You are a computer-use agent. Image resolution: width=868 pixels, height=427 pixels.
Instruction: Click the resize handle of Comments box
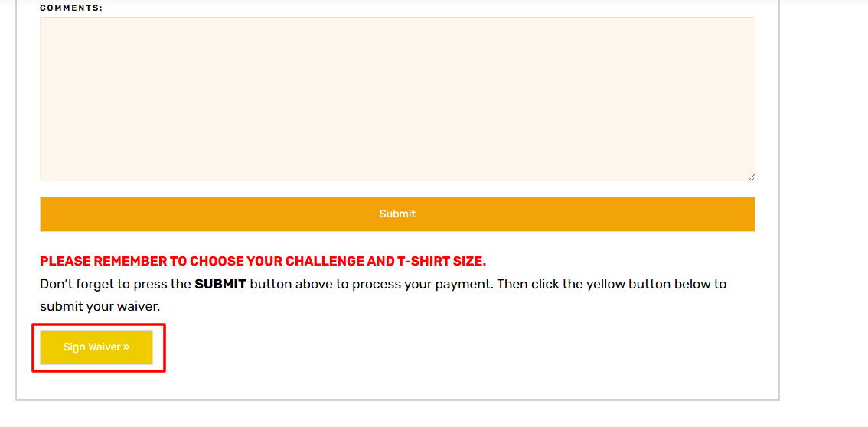tap(751, 177)
